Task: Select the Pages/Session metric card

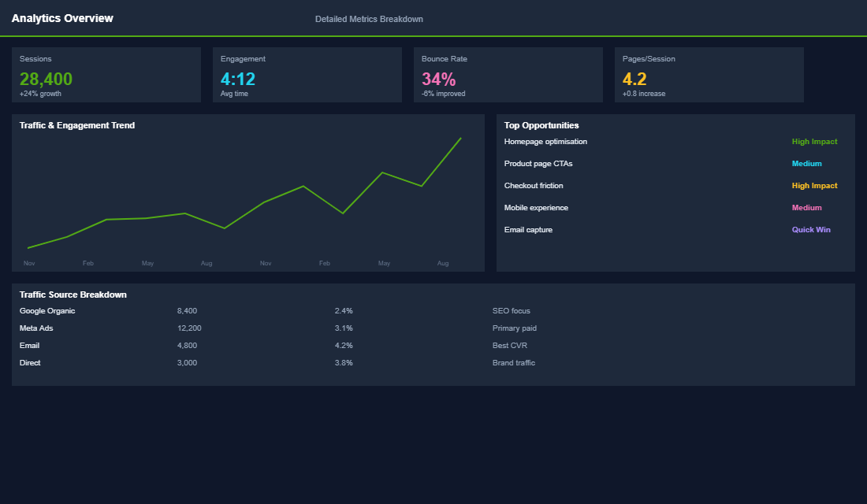Action: pos(709,75)
